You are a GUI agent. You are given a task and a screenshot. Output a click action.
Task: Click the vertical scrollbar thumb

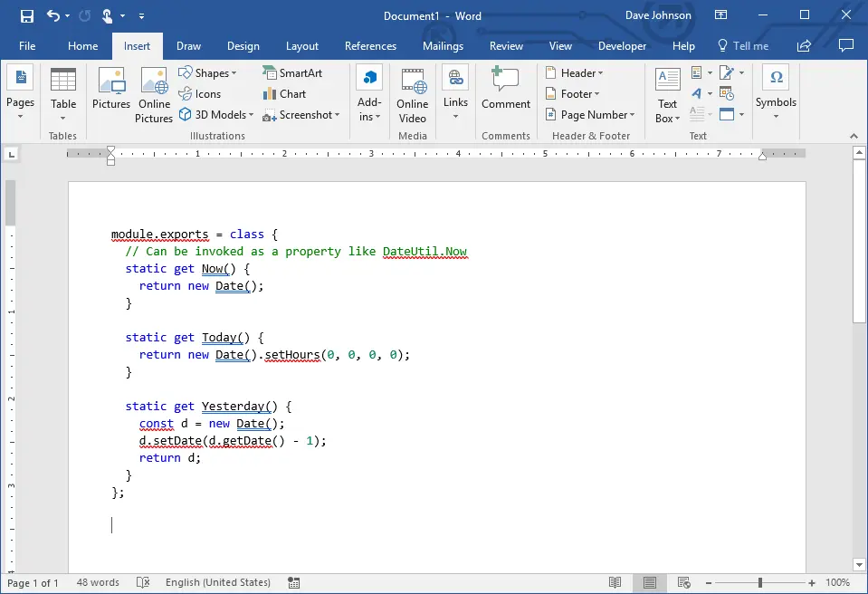tap(859, 241)
